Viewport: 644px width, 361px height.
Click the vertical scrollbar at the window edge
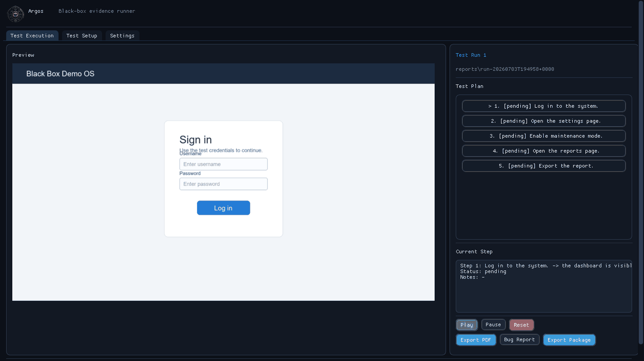[641, 172]
